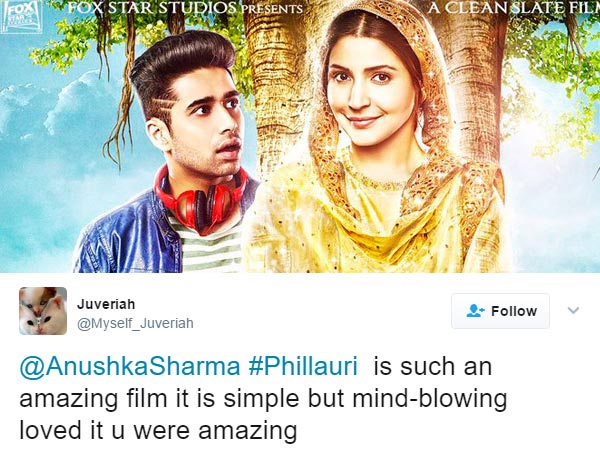Open the #Phillauri hashtag link
Screen dimensions: 600x450
[x=303, y=367]
